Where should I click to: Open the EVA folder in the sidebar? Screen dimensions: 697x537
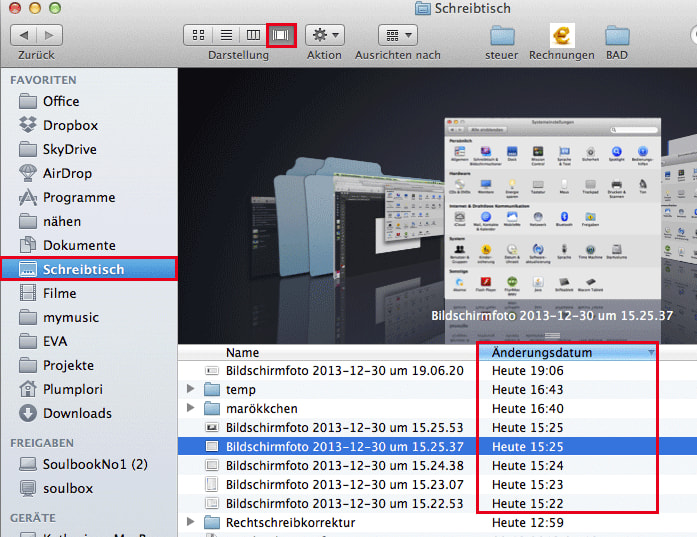click(89, 341)
